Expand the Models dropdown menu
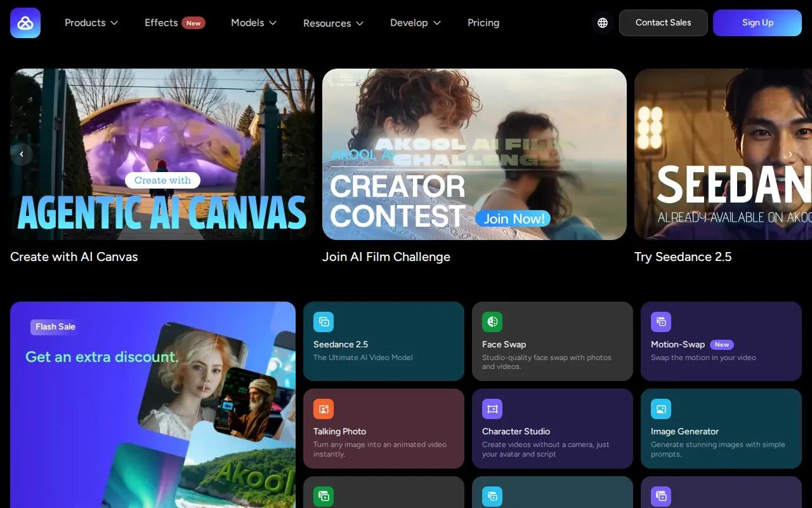Screen dimensions: 812x508 254,23
